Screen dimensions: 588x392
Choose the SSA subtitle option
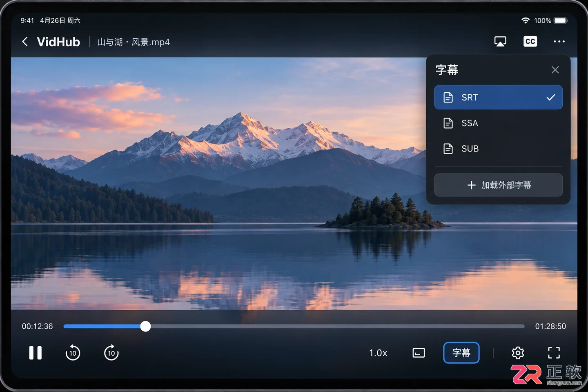coord(498,123)
